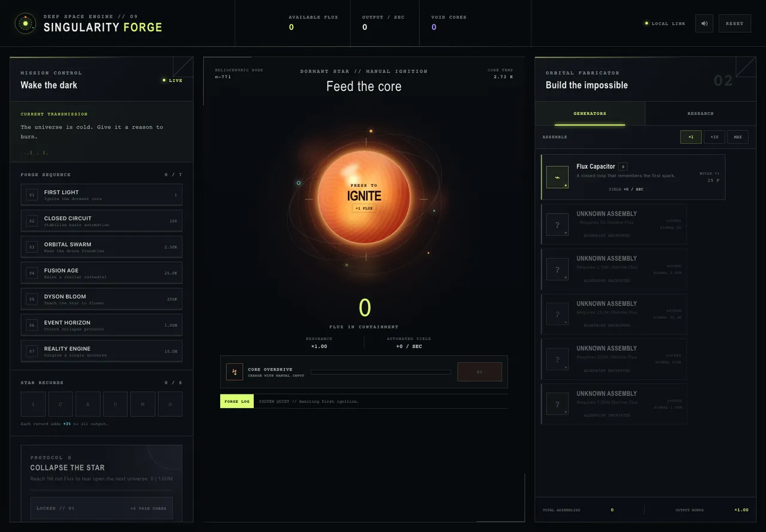Click the Star Records 0 / 6 counter
The image size is (766, 532).
point(174,382)
